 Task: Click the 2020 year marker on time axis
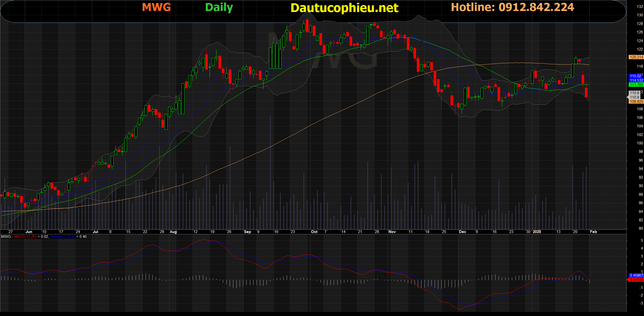[x=537, y=232]
